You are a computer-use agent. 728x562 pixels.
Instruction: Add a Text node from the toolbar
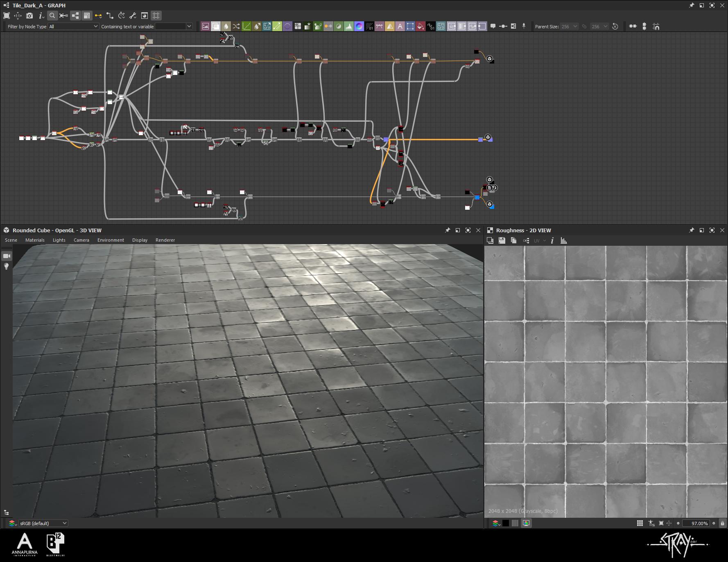click(400, 26)
